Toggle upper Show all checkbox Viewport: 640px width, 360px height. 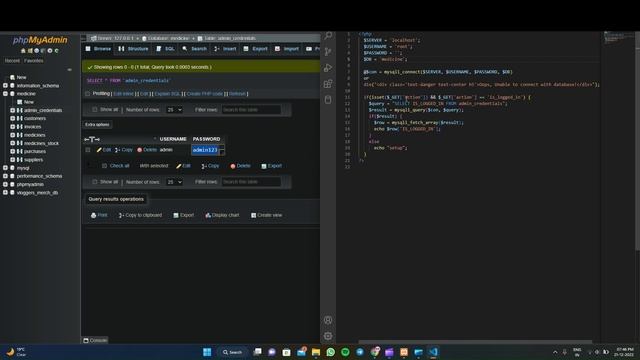pos(95,110)
